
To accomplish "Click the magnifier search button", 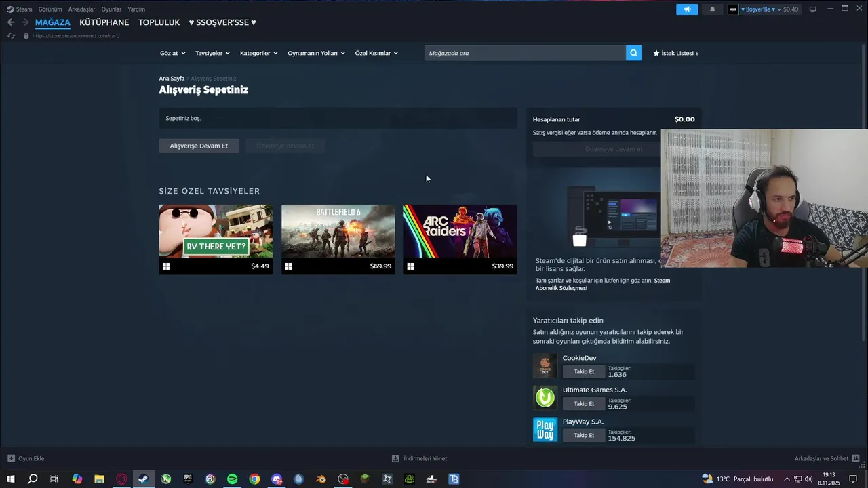I will point(633,53).
